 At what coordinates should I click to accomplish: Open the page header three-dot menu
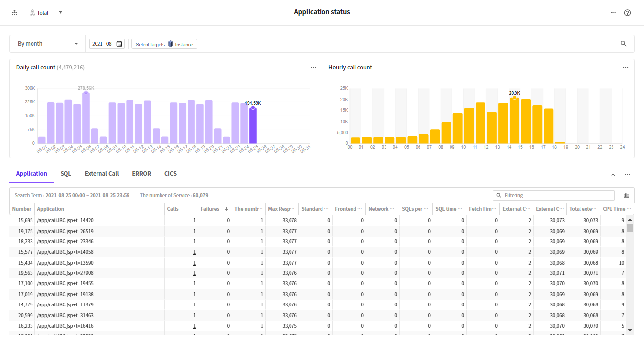pos(613,13)
